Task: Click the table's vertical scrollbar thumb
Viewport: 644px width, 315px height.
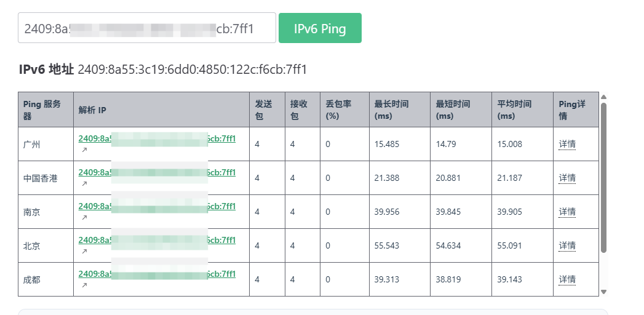Action: tap(603, 177)
